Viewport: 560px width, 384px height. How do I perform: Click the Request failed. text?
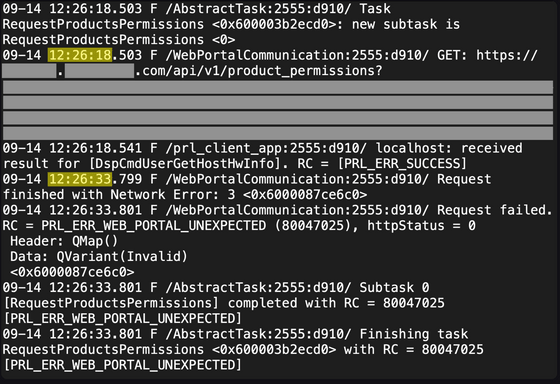tap(495, 210)
